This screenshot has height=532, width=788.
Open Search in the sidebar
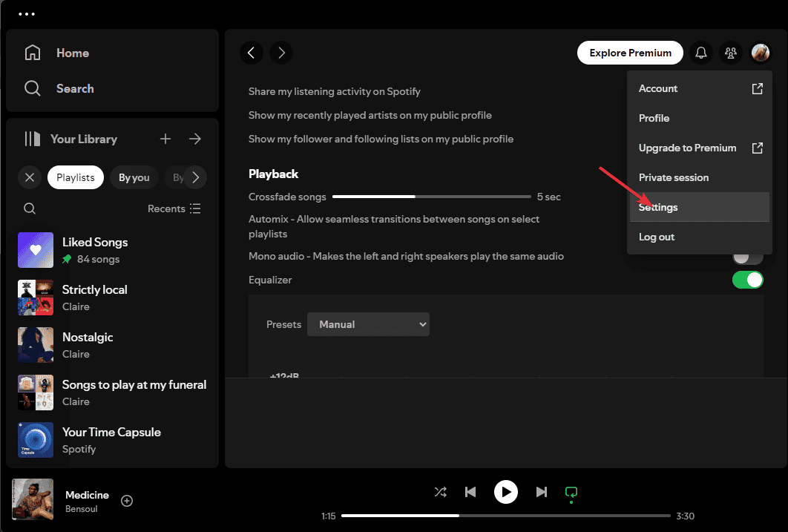[59, 88]
